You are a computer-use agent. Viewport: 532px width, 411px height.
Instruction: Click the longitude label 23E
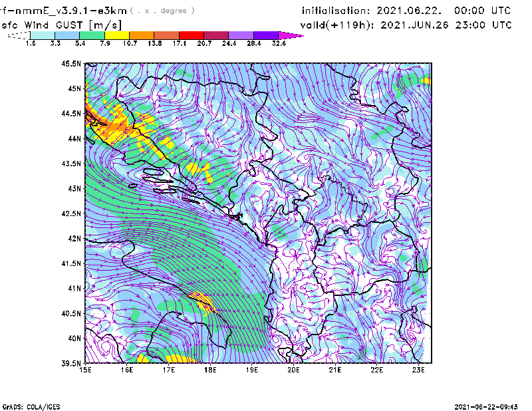click(x=418, y=370)
